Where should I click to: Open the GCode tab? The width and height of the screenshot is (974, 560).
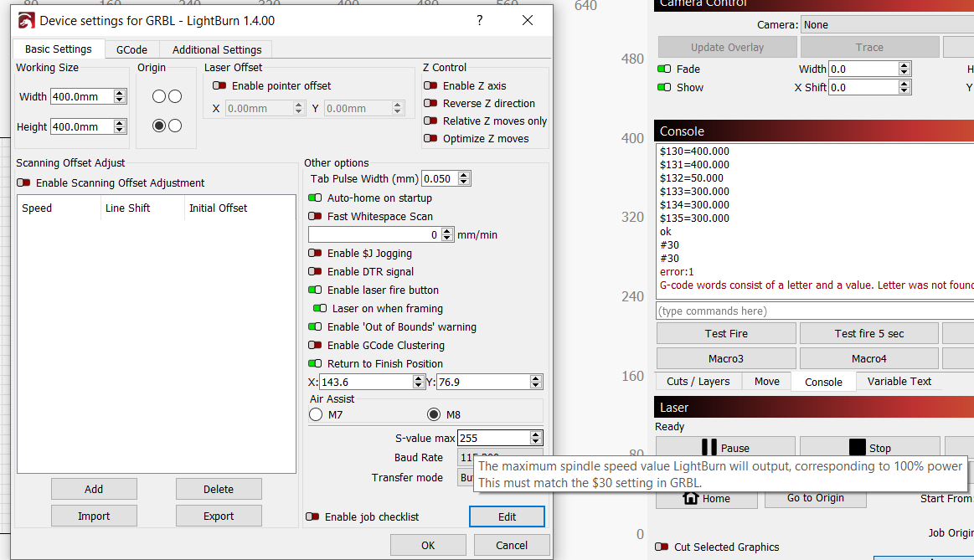coord(131,49)
